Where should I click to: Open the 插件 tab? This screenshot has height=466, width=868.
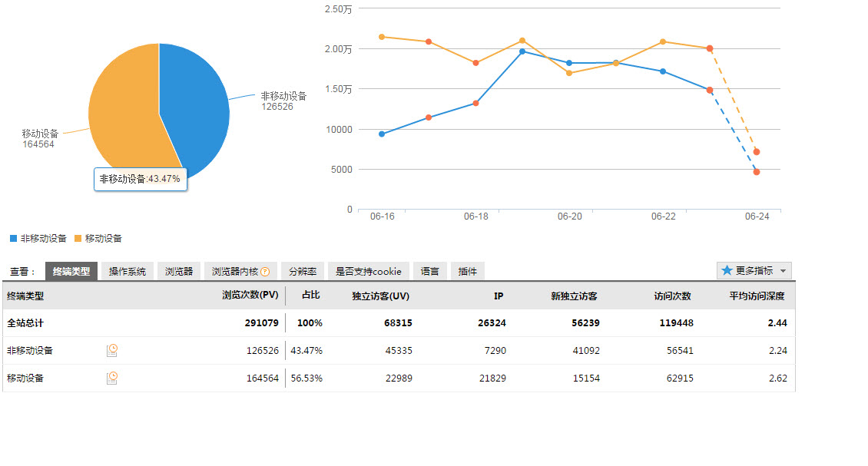[x=467, y=272]
